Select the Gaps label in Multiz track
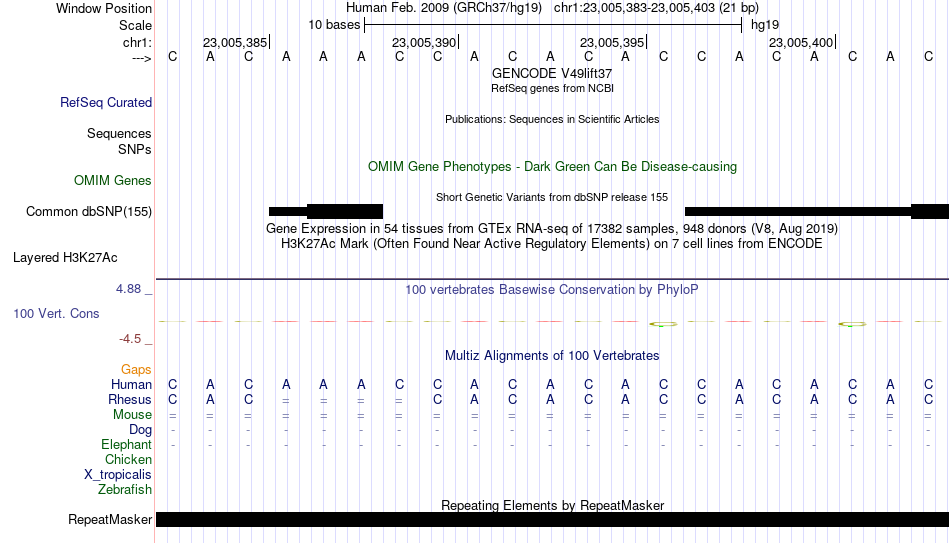950x543 pixels. [x=136, y=370]
